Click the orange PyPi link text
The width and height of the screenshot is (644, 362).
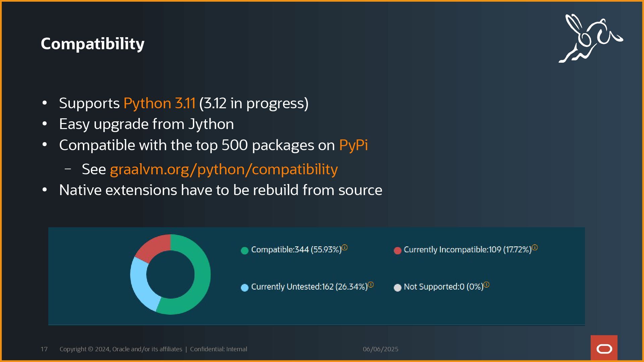pos(353,145)
